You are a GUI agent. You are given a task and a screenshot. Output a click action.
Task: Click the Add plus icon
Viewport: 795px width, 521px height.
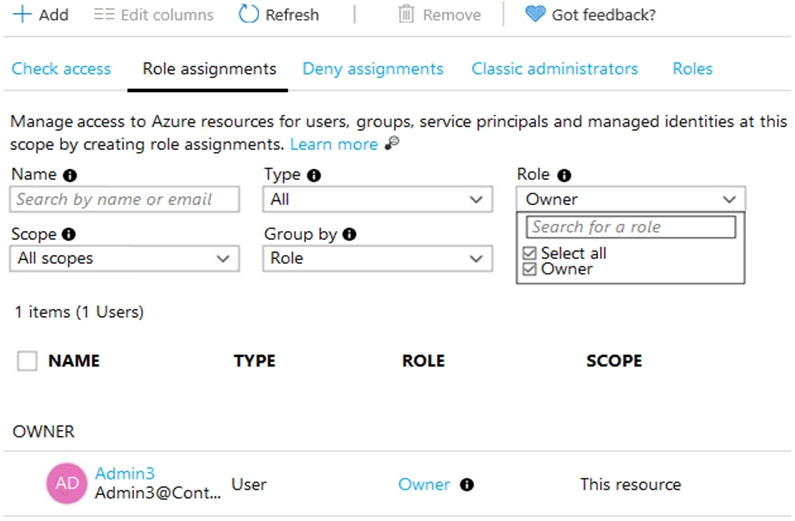coord(22,14)
